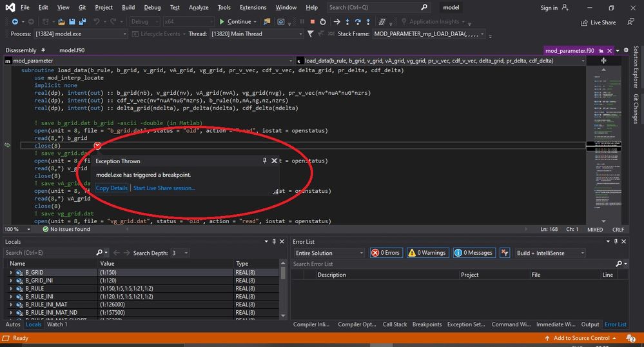This screenshot has height=347, width=644.
Task: Click the thread filter funnel icon
Action: (311, 34)
